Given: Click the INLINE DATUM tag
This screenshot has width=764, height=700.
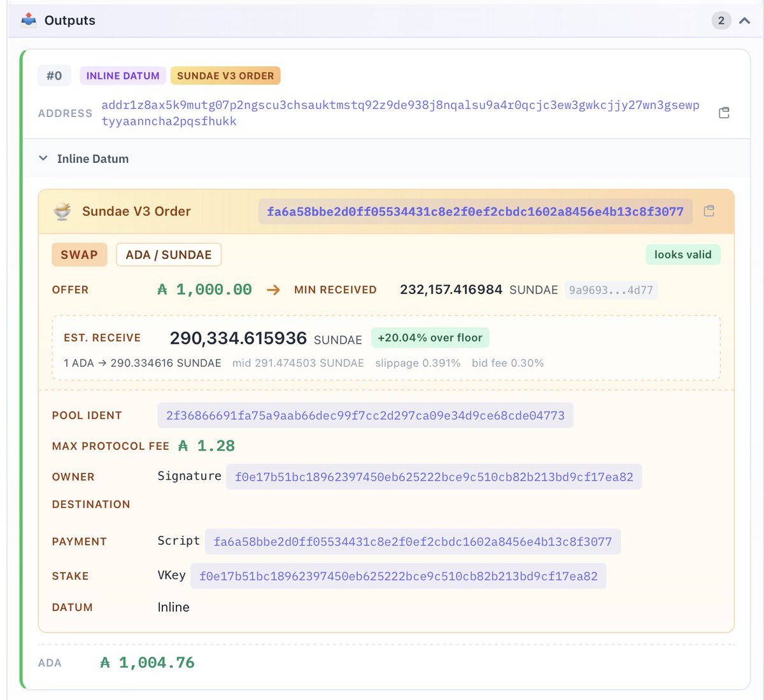Looking at the screenshot, I should (123, 76).
